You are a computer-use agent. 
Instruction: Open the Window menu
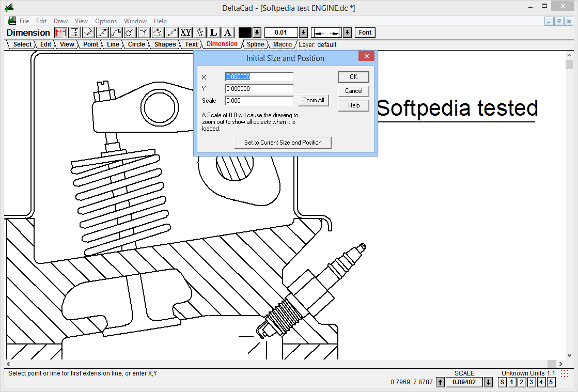click(135, 21)
